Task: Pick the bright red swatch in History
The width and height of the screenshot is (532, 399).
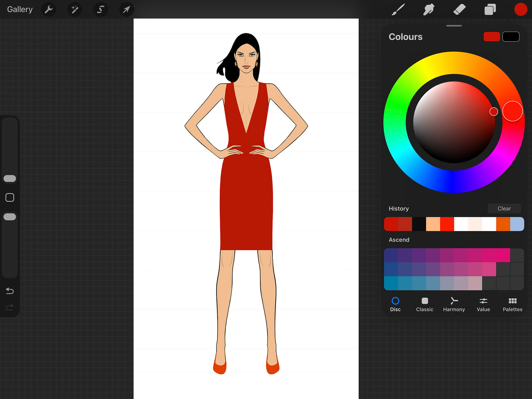Action: (x=447, y=224)
